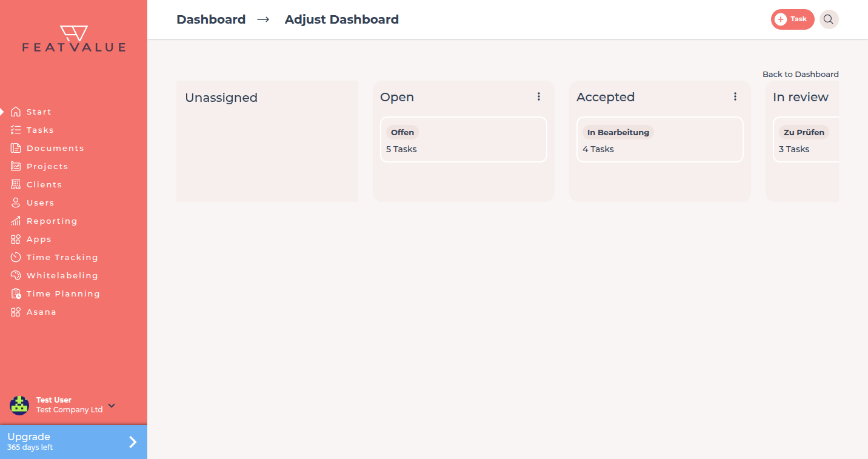Screen dimensions: 868x459
Task: Open the Clients menu entry
Action: coord(44,184)
